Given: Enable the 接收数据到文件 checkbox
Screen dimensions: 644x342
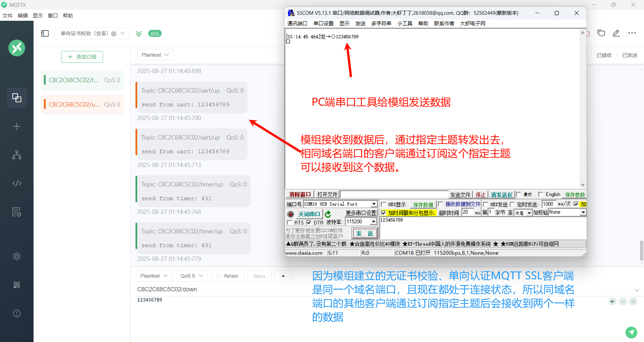Looking at the screenshot, I should point(441,204).
